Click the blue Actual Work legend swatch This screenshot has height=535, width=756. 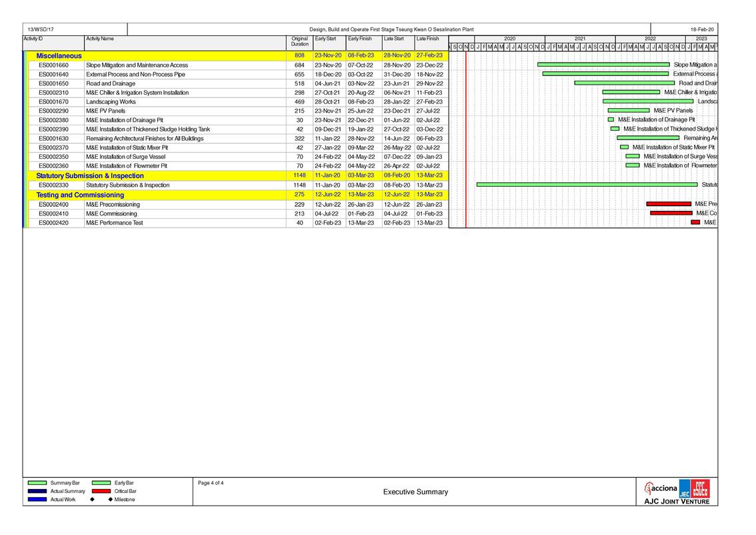click(x=37, y=500)
